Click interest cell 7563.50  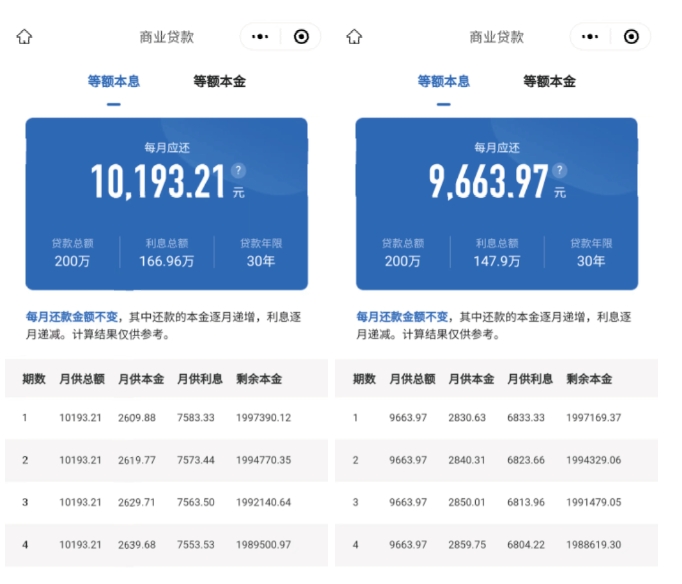coord(196,502)
